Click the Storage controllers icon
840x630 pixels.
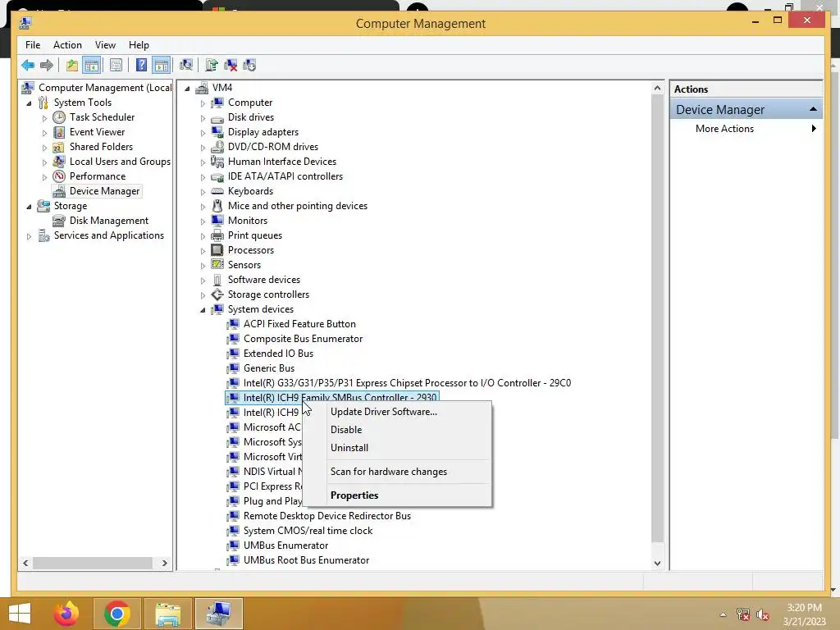coord(217,294)
